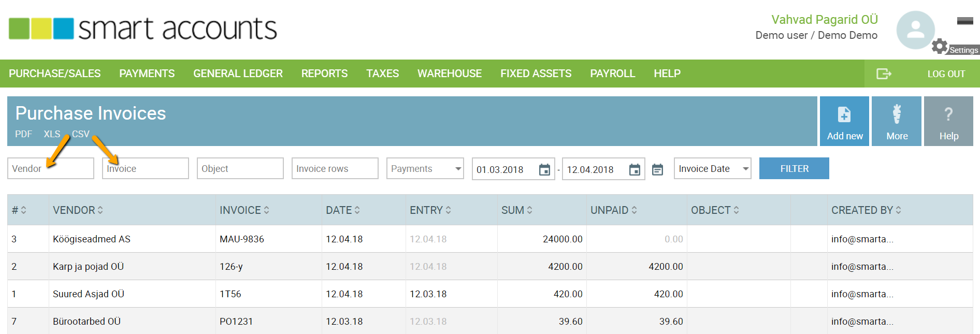
Task: Open the FIXED ASSETS menu
Action: point(536,74)
